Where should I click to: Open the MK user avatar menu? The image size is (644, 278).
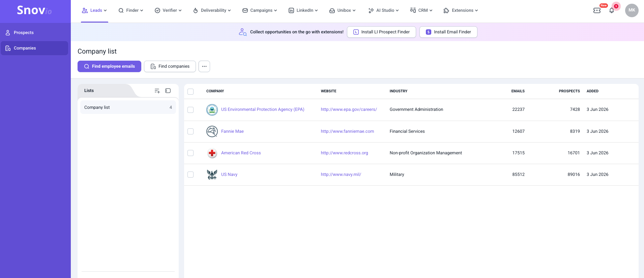click(632, 10)
